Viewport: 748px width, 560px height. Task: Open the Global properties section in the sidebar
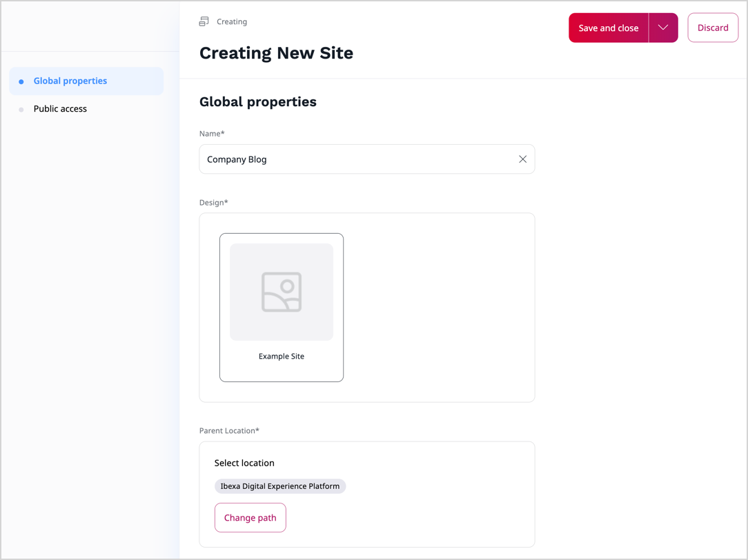click(x=70, y=81)
